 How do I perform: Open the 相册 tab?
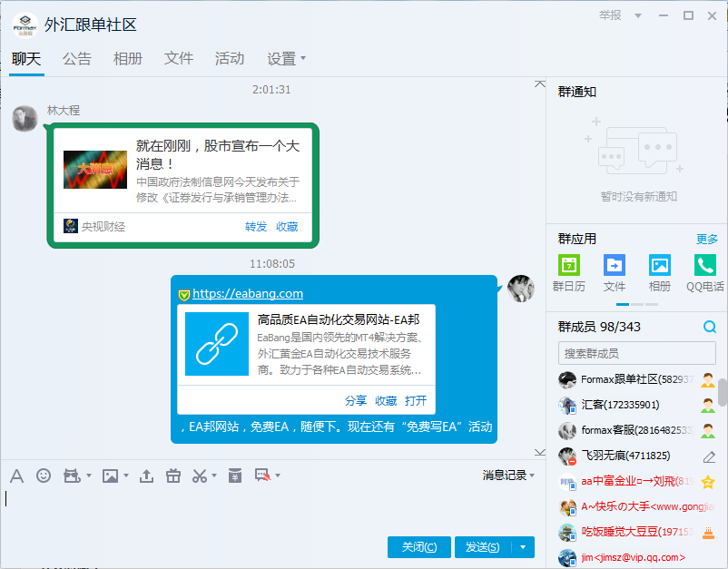click(x=128, y=58)
